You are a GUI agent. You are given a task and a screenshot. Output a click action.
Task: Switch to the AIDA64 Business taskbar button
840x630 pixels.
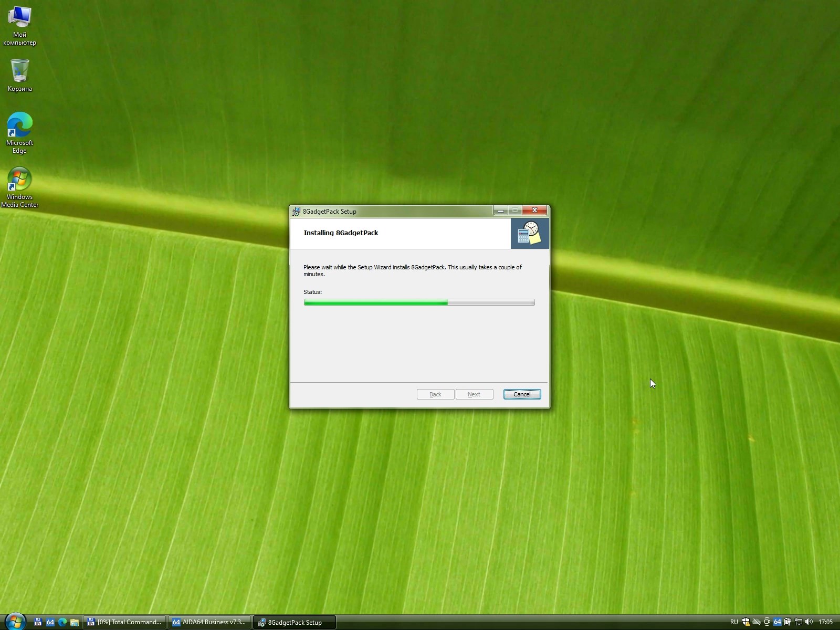209,622
